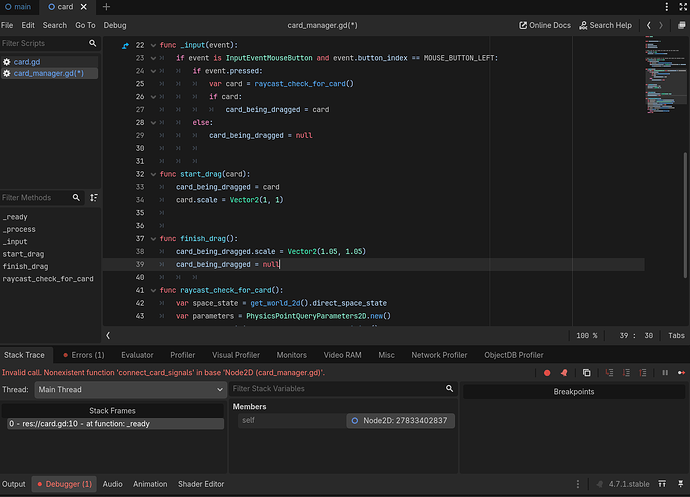Click the 100 % zoom level indicator

pos(587,335)
